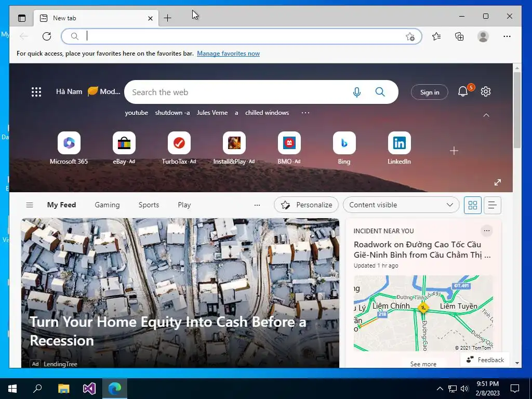Select the chilled windows suggestion

(267, 113)
